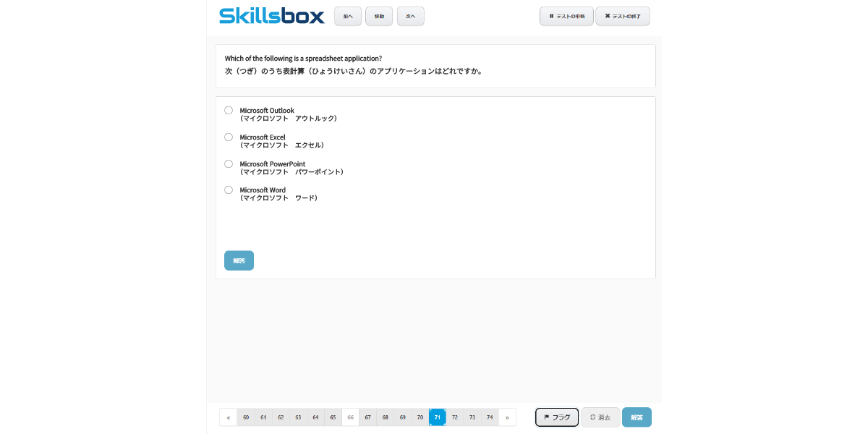Switch to question 65
Viewport: 868px width, 434px height.
coord(333,417)
